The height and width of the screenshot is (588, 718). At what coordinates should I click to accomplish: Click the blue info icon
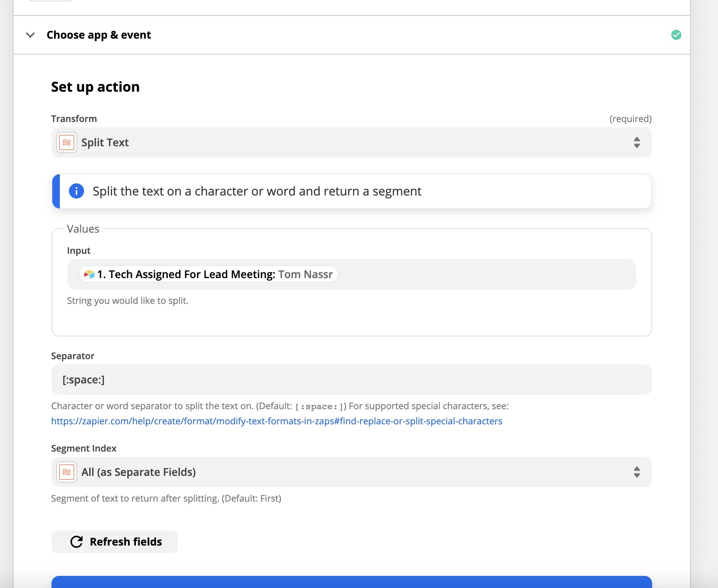click(76, 191)
